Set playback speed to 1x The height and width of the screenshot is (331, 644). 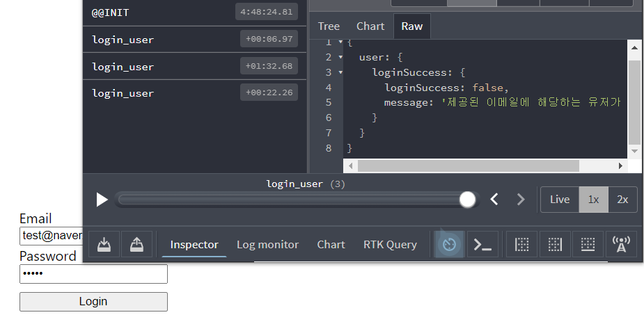[593, 200]
